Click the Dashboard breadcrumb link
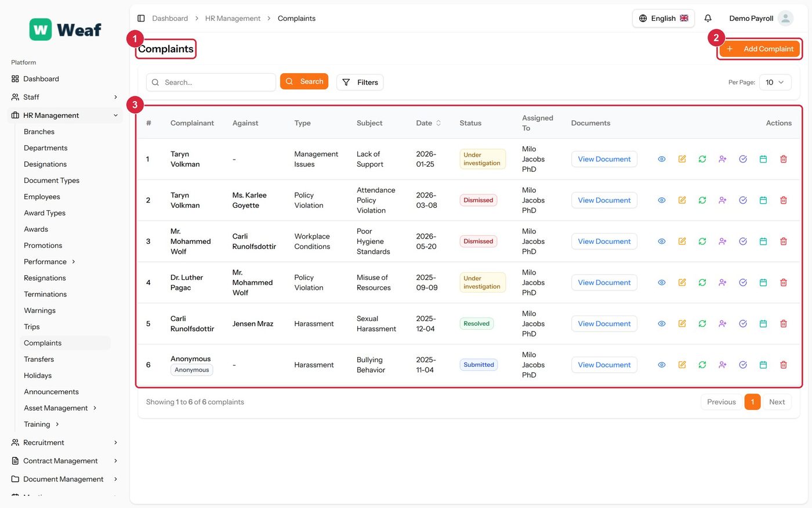 tap(170, 19)
